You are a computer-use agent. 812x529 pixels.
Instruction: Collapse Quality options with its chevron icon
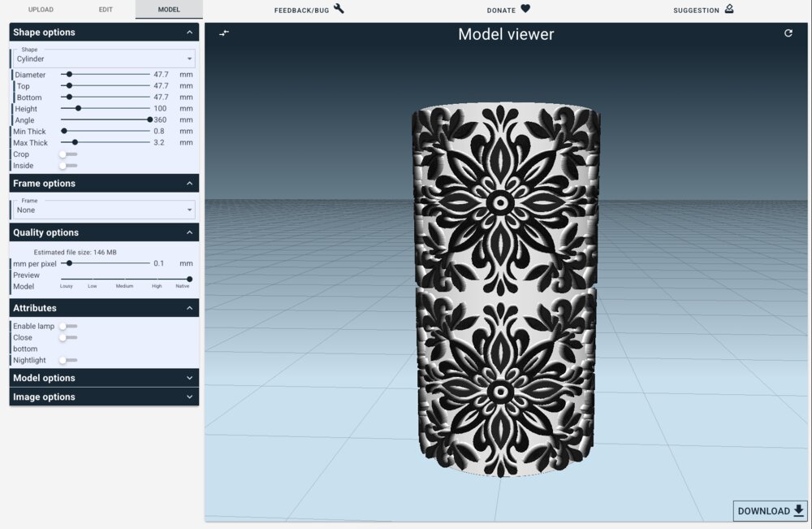click(x=189, y=232)
